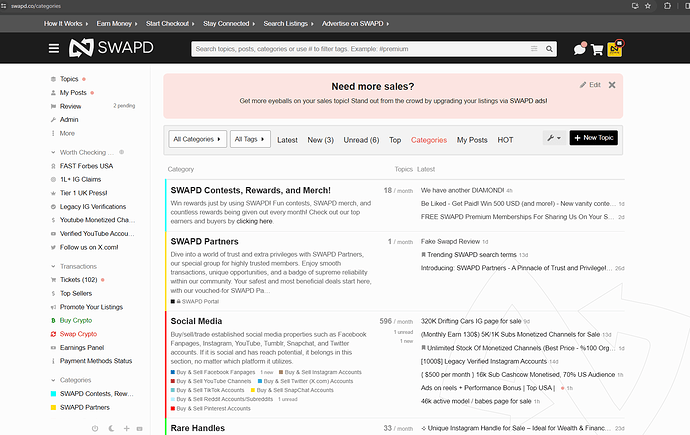The width and height of the screenshot is (690, 435).
Task: Open Promote Your Listings sidebar link
Action: click(x=91, y=307)
